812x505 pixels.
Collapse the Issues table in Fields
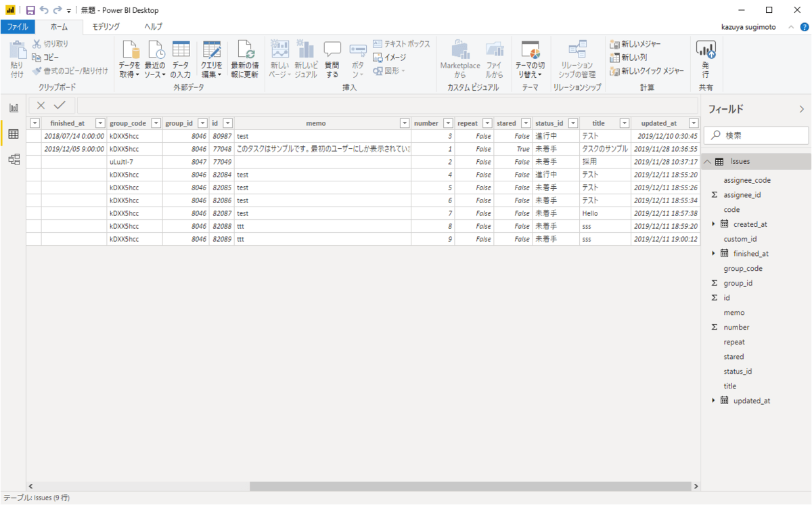[707, 161]
